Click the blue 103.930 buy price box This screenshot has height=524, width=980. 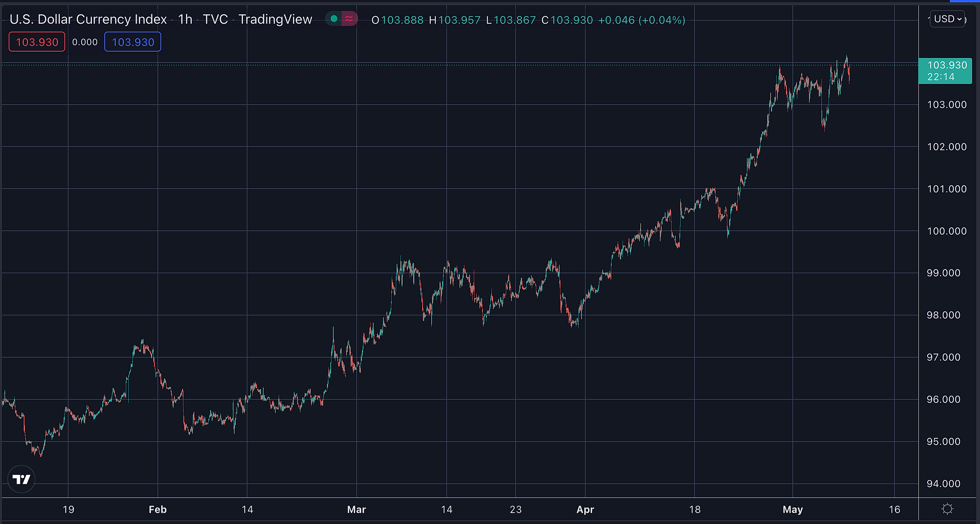coord(133,42)
